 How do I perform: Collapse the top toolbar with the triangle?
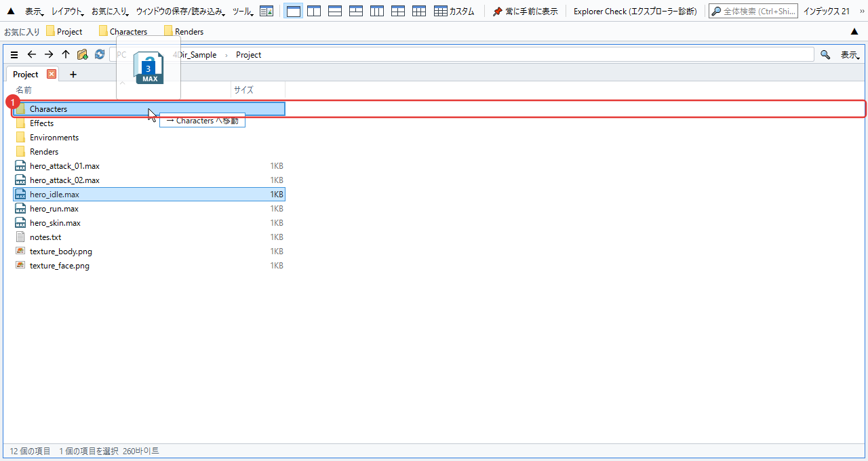[x=11, y=12]
